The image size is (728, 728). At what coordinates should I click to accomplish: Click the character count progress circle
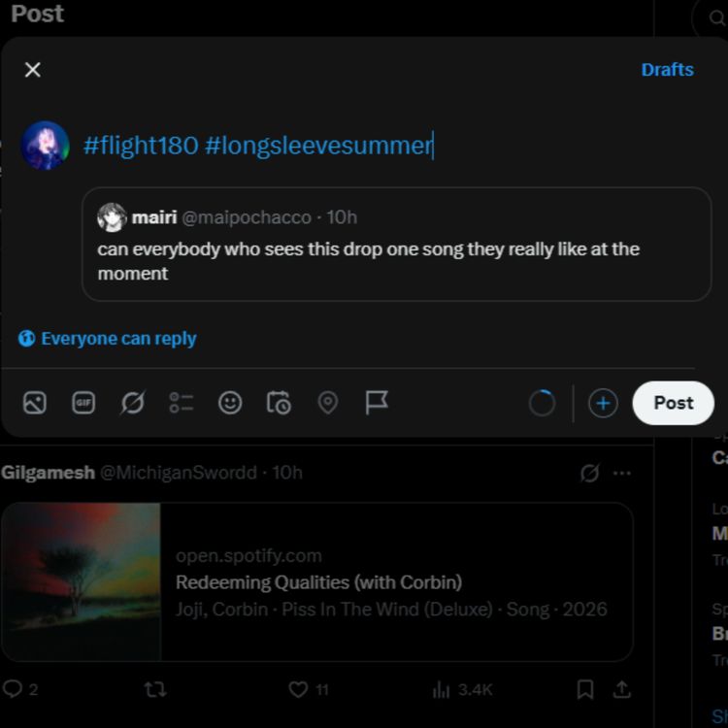pos(542,403)
